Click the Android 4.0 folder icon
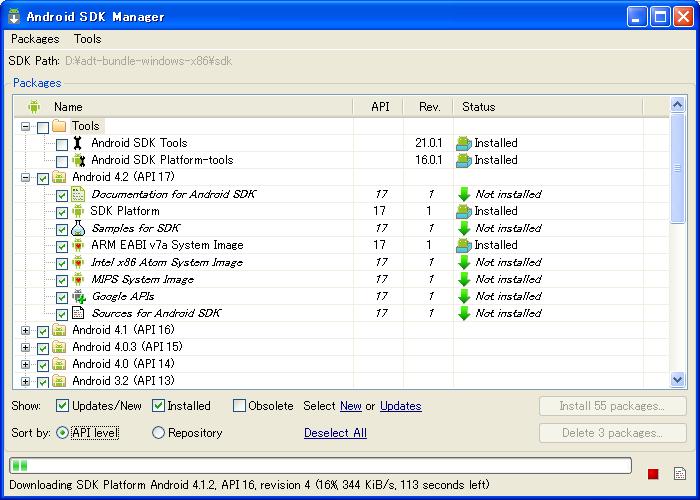Screen dimensions: 700x500 click(x=59, y=364)
